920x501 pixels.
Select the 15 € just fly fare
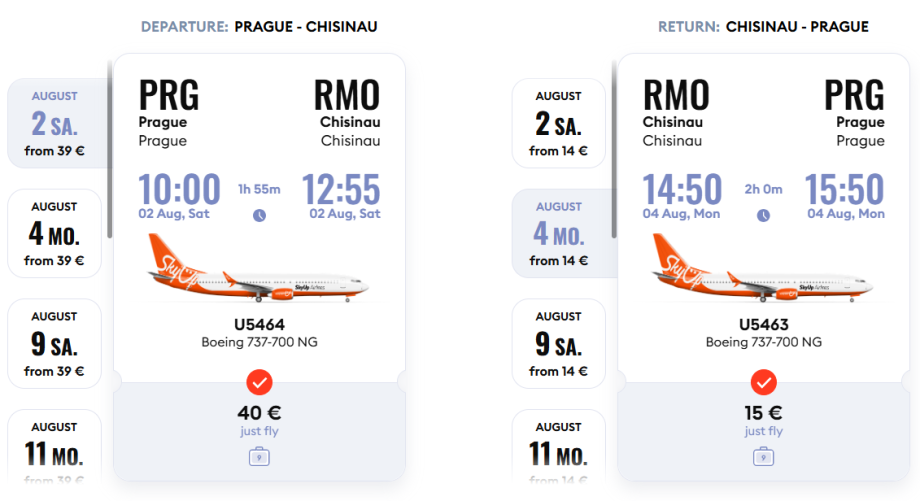click(x=763, y=420)
